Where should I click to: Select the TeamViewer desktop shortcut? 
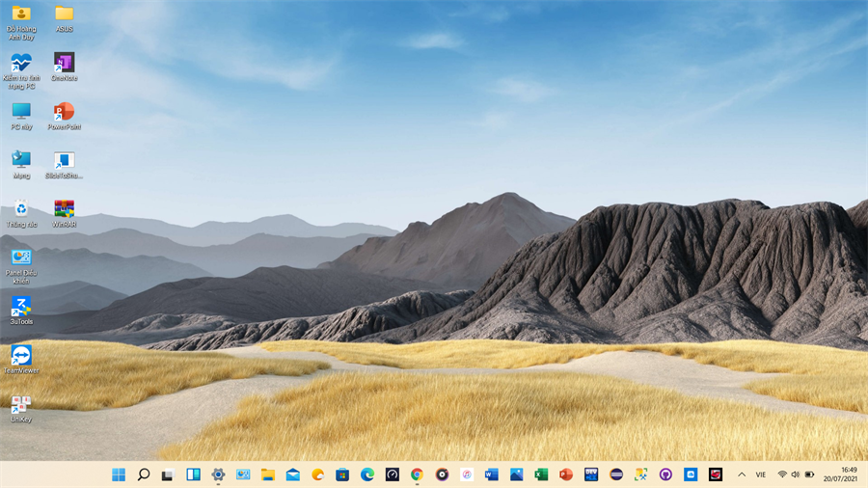point(20,356)
